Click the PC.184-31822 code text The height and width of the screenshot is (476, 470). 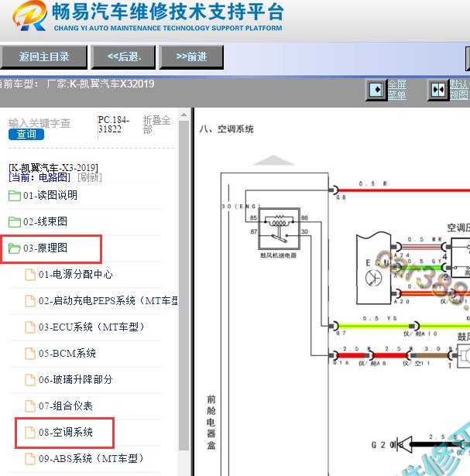pyautogui.click(x=114, y=125)
